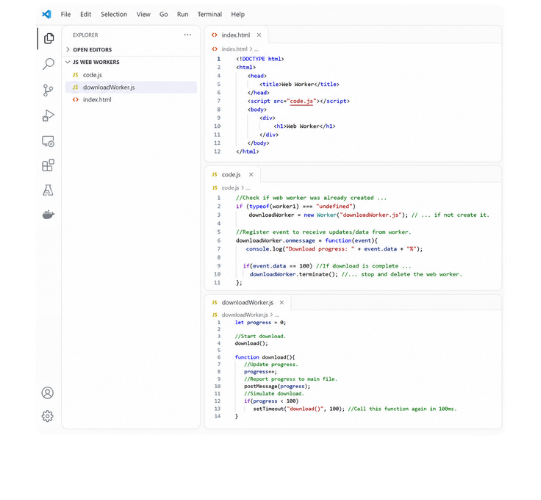Viewport: 541px width, 500px height.
Task: Click the "function download(){" line
Action: pos(265,357)
